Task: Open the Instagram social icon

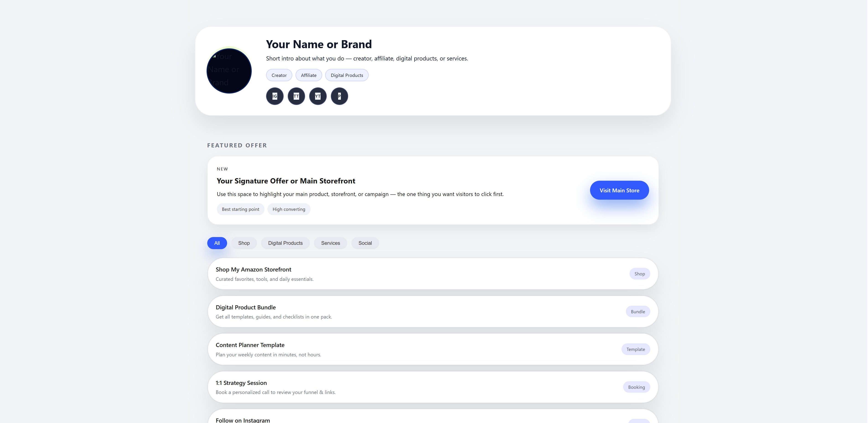Action: 275,96
